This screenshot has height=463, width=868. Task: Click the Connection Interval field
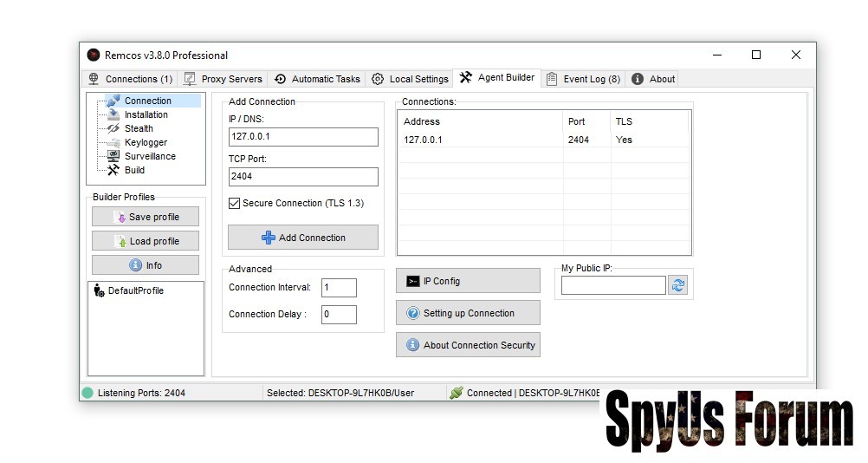pos(339,288)
